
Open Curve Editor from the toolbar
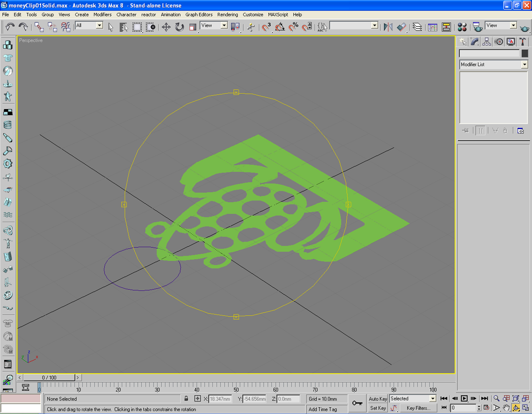[433, 27]
